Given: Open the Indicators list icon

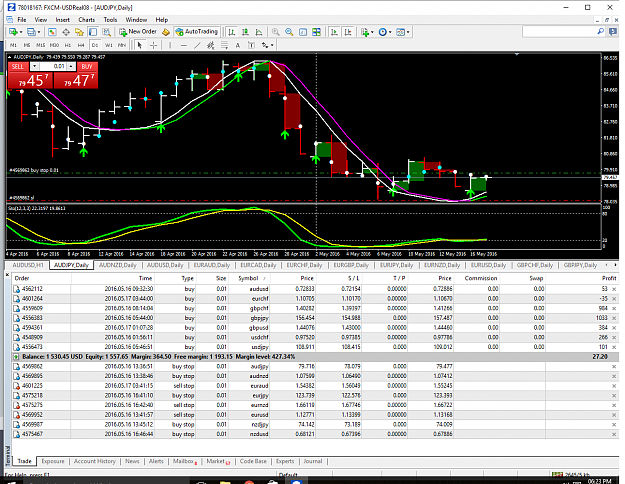Looking at the screenshot, I should (365, 32).
